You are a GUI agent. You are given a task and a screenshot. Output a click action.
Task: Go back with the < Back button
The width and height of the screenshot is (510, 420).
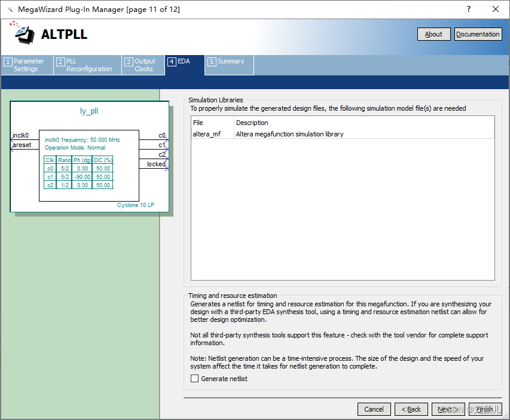411,409
